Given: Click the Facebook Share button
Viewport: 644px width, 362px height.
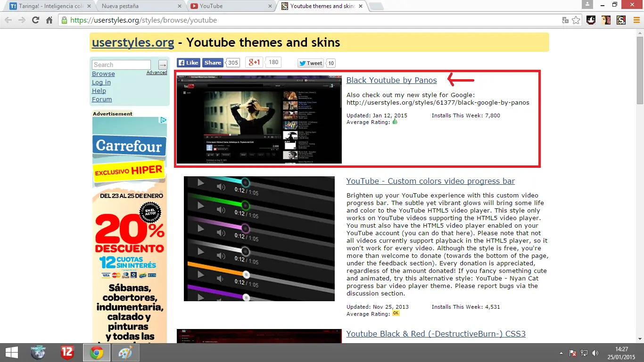Looking at the screenshot, I should [x=213, y=63].
